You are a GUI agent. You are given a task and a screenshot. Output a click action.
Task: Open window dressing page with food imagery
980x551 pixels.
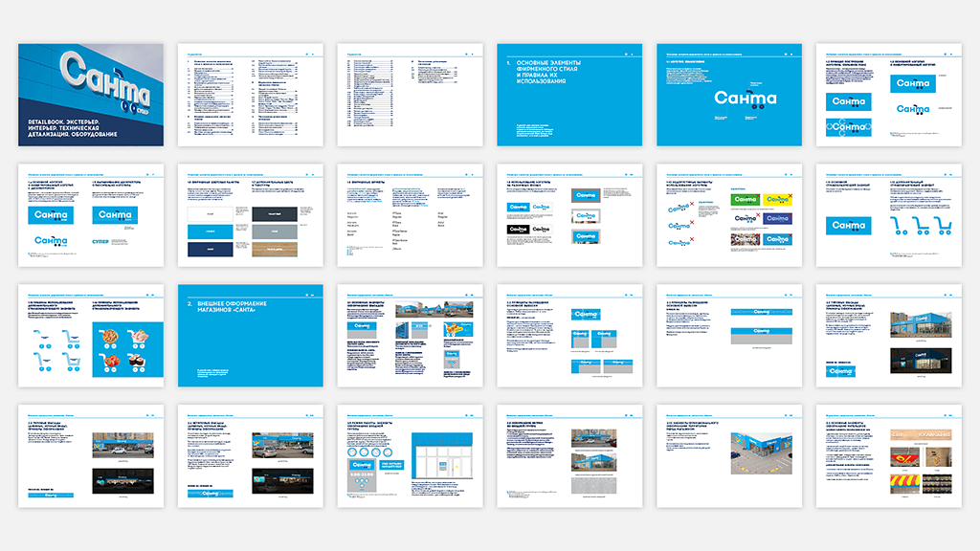click(x=889, y=456)
